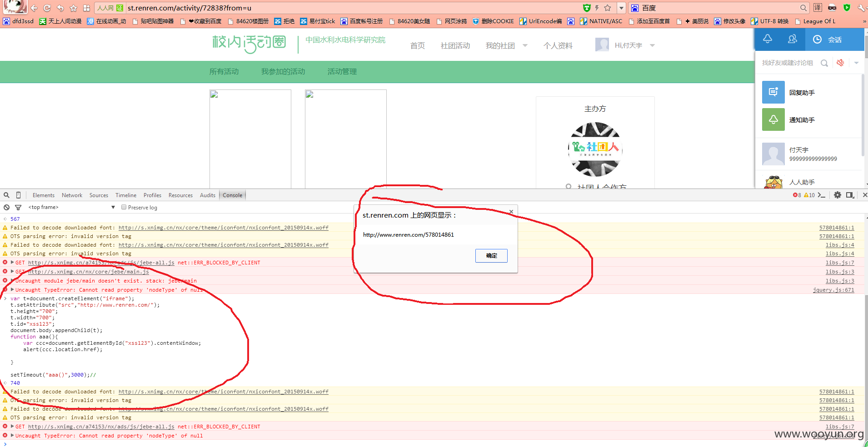
Task: Open the address bar history dropdown arrow
Action: point(621,8)
